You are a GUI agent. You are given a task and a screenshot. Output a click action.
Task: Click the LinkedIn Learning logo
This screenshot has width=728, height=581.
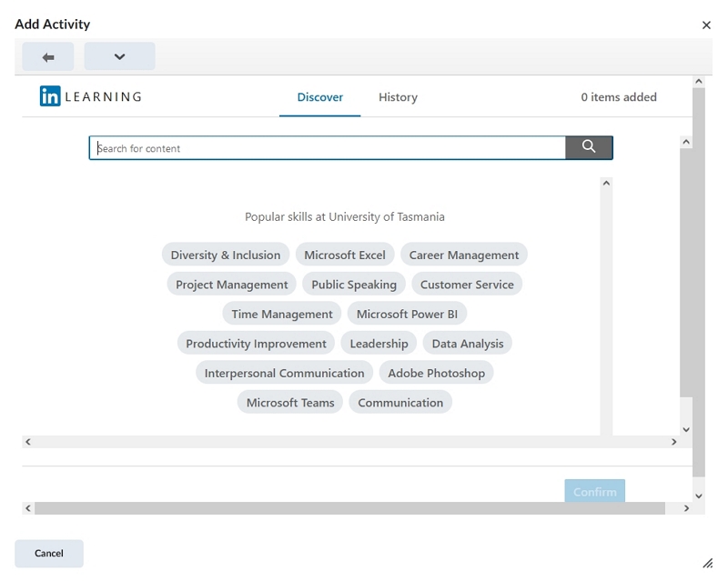tap(91, 96)
